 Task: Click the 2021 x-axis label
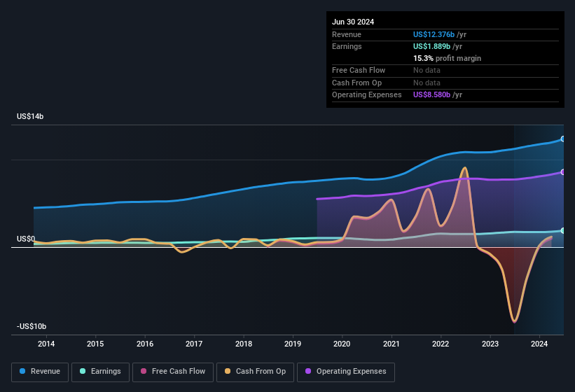392,344
